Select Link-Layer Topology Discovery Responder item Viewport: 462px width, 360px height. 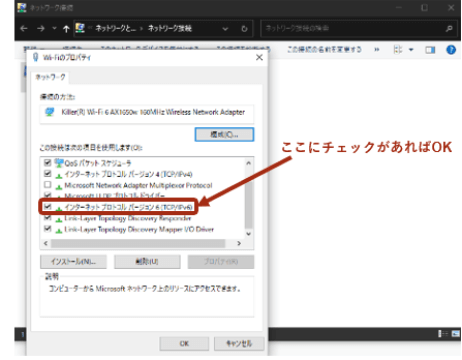pyautogui.click(x=128, y=218)
